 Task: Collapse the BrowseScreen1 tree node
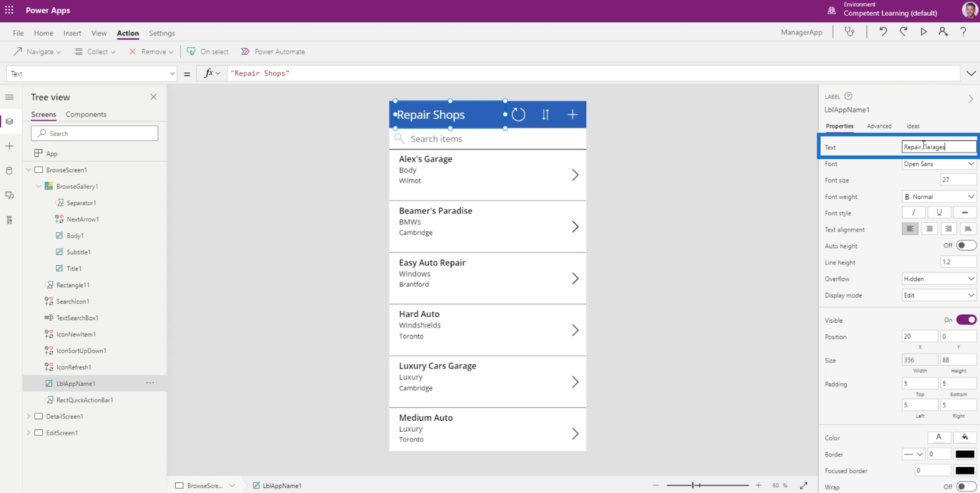click(x=28, y=170)
